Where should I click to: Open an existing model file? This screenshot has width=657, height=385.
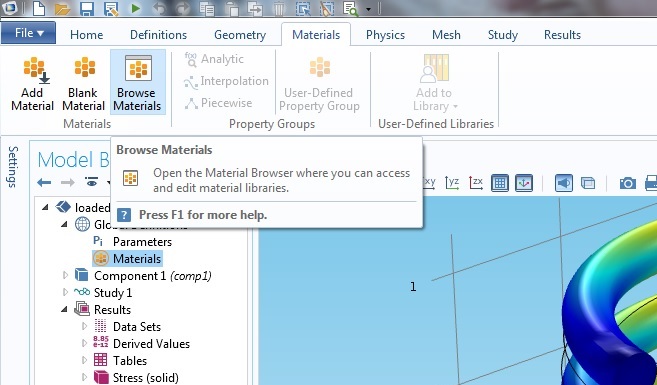coord(62,8)
